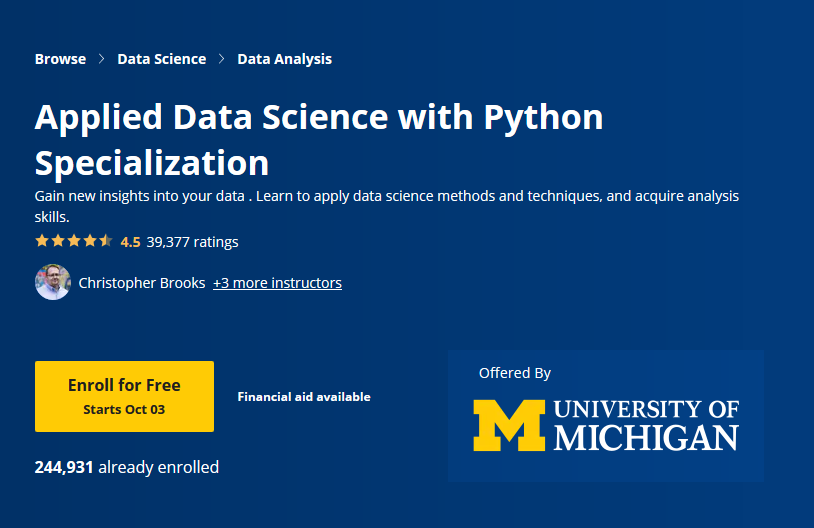
Task: Open the Data Science breadcrumb
Action: 161,59
